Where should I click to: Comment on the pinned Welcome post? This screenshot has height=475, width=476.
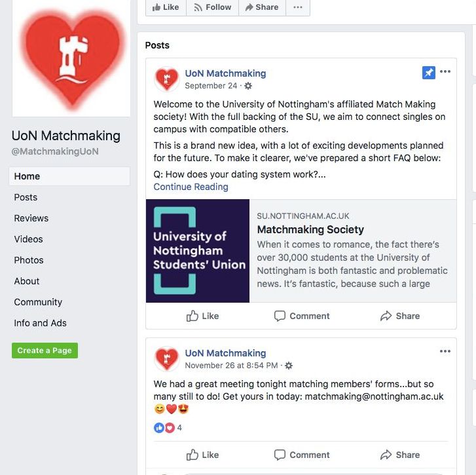click(x=301, y=316)
